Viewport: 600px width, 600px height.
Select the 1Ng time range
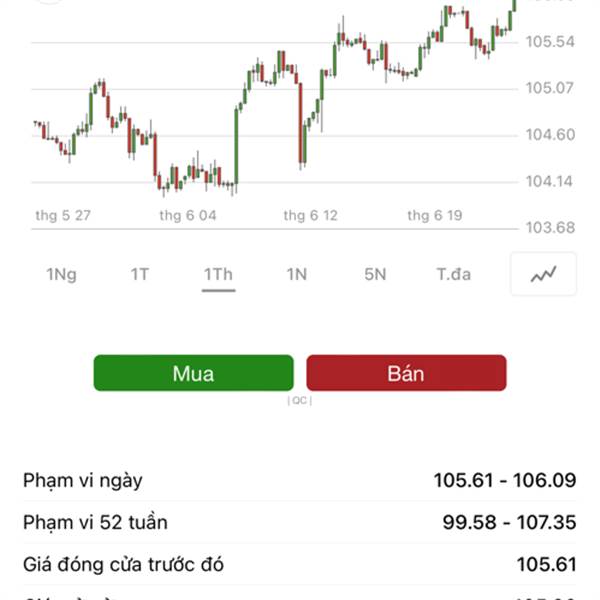pos(61,275)
